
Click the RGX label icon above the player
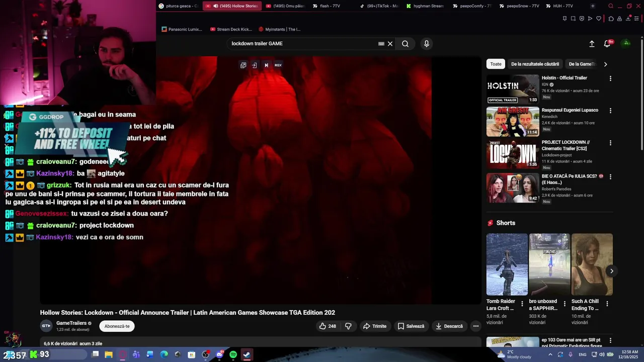coord(278,65)
